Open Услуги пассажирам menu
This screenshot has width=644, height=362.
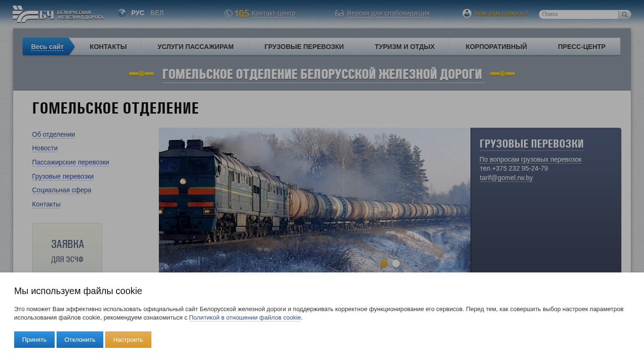pos(195,47)
